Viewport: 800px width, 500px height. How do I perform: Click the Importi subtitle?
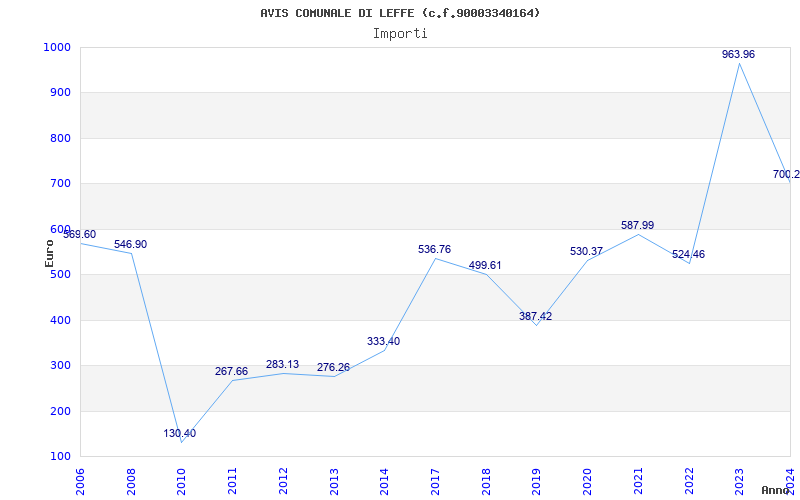tap(400, 34)
